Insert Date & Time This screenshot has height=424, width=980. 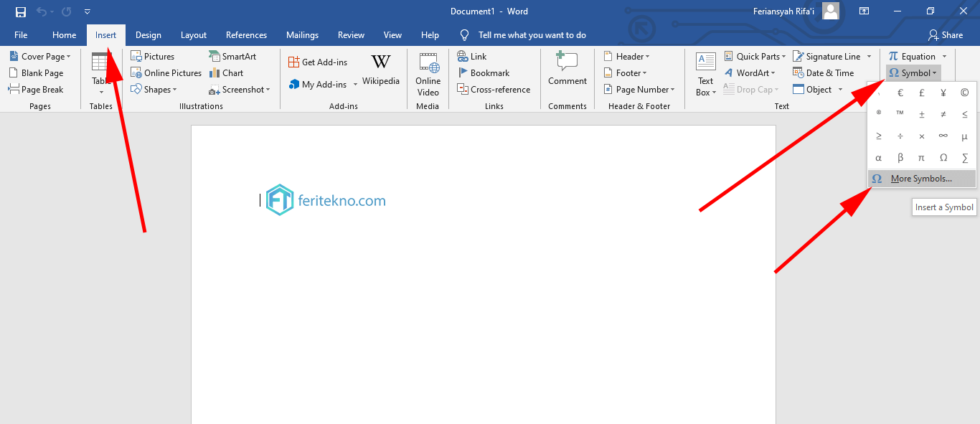tap(823, 73)
